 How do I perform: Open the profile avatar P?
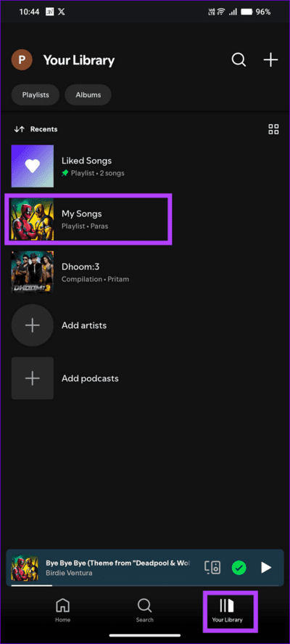click(22, 60)
